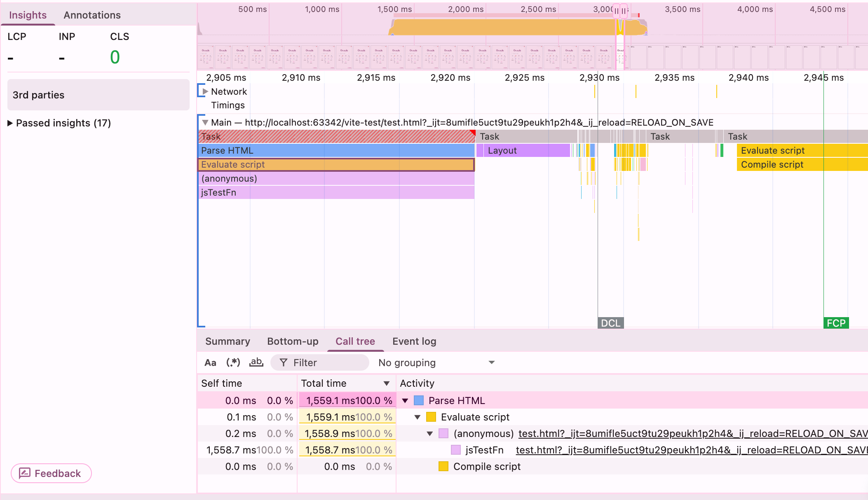Click the blue Parse HTML color swatch
Image resolution: width=868 pixels, height=500 pixels.
click(419, 401)
